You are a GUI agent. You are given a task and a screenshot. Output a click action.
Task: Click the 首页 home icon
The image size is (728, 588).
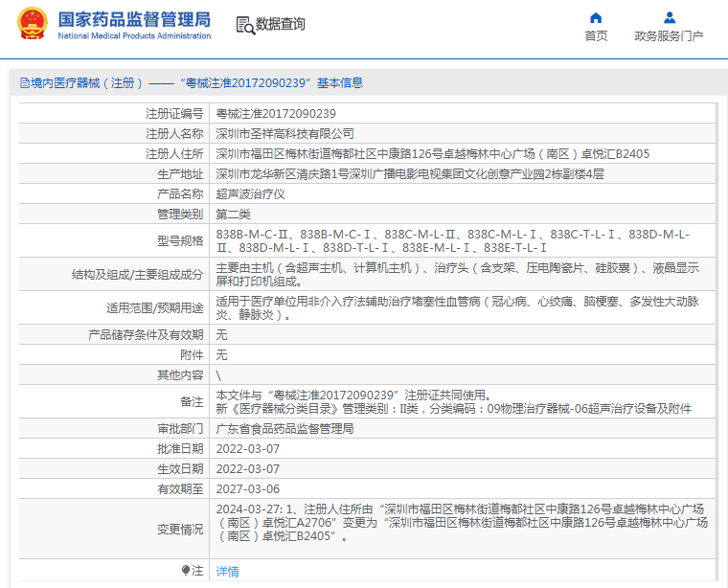[x=596, y=17]
